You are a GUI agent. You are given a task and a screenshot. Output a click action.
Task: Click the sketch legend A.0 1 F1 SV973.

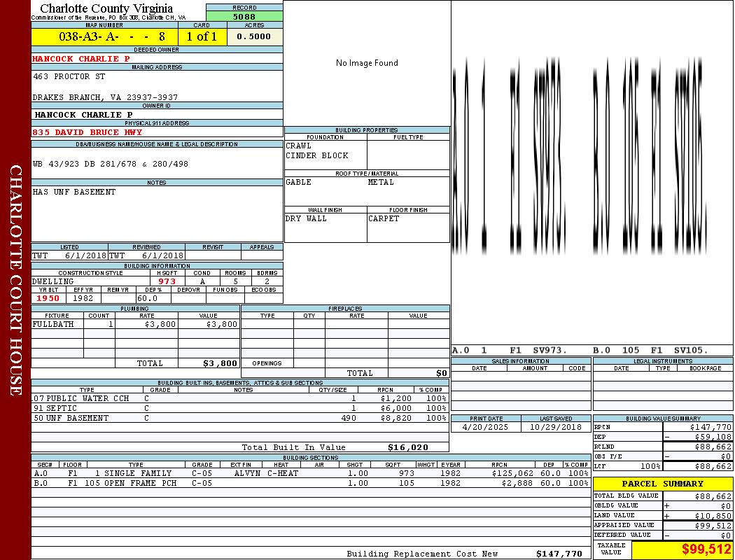(510, 350)
